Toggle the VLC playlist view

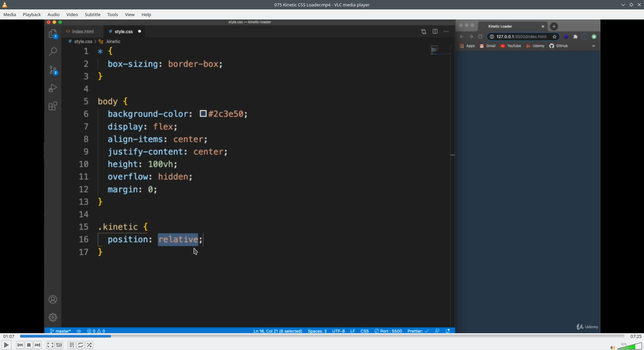(x=72, y=345)
